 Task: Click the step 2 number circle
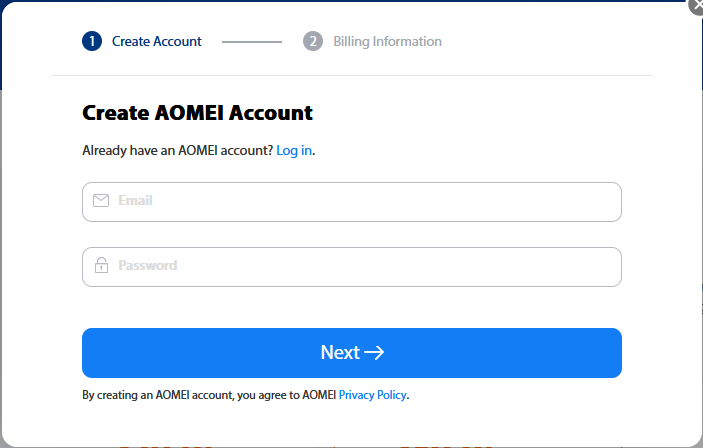click(313, 42)
